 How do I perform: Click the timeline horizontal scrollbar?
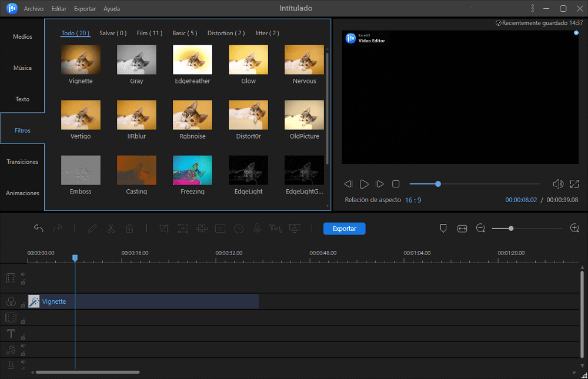[x=88, y=373]
